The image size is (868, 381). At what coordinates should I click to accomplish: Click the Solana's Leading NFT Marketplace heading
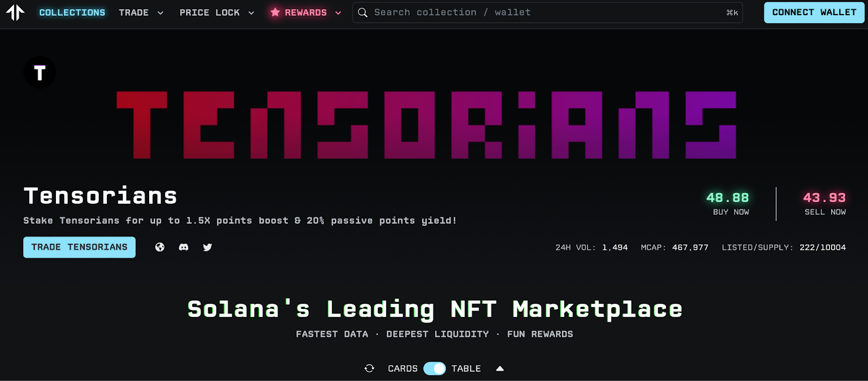pyautogui.click(x=435, y=309)
